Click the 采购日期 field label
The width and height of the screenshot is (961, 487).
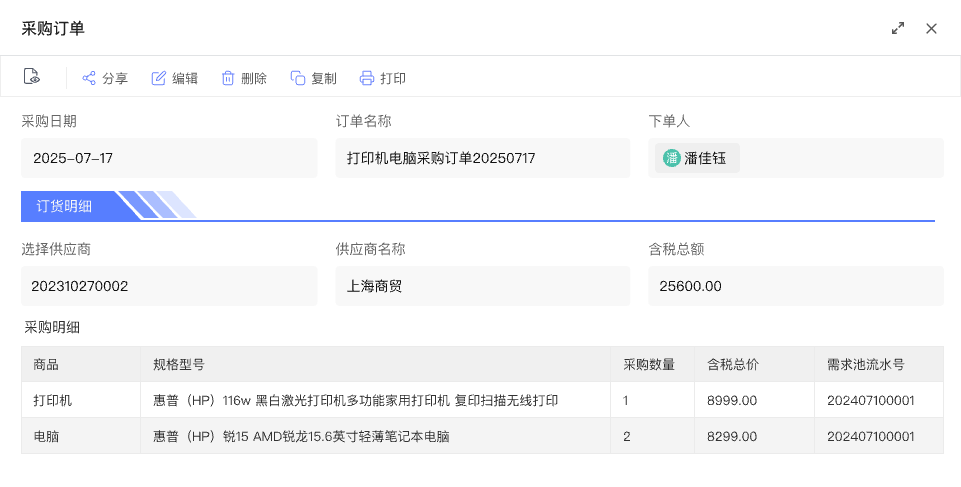(x=49, y=121)
